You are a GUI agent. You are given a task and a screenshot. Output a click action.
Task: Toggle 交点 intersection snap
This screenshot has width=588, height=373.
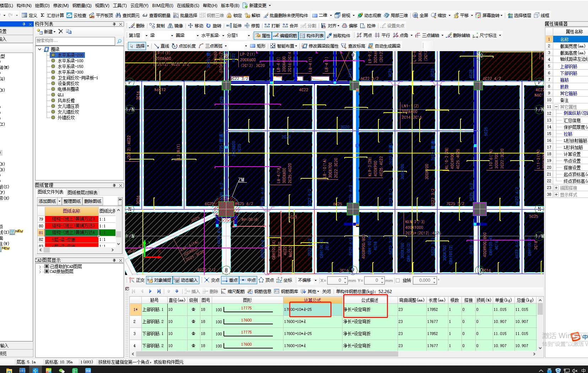click(212, 280)
